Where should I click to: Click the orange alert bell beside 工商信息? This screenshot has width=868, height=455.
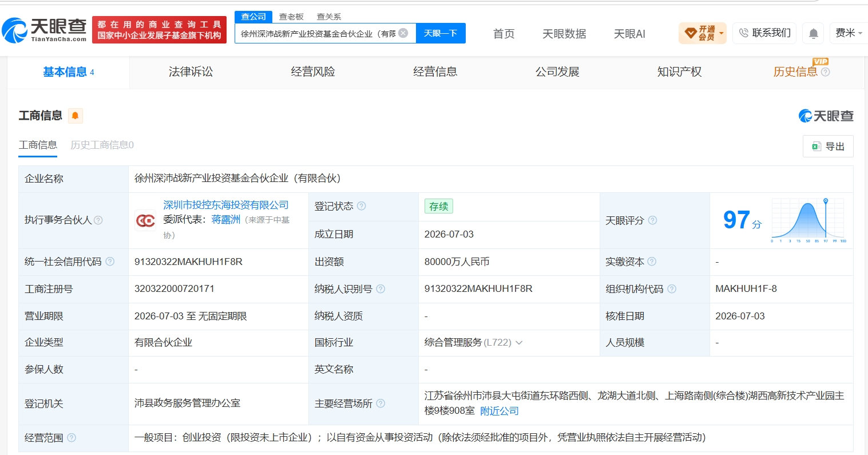pyautogui.click(x=76, y=116)
